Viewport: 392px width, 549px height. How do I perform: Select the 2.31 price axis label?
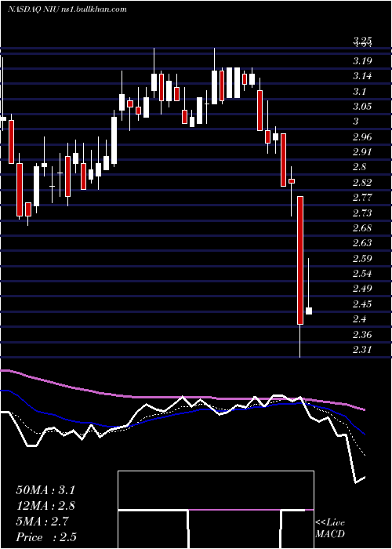tap(362, 350)
